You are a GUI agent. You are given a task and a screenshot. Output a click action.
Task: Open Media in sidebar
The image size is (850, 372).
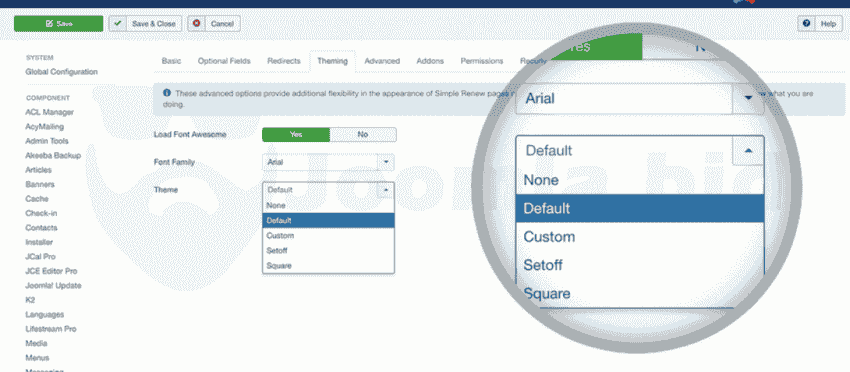tap(36, 343)
